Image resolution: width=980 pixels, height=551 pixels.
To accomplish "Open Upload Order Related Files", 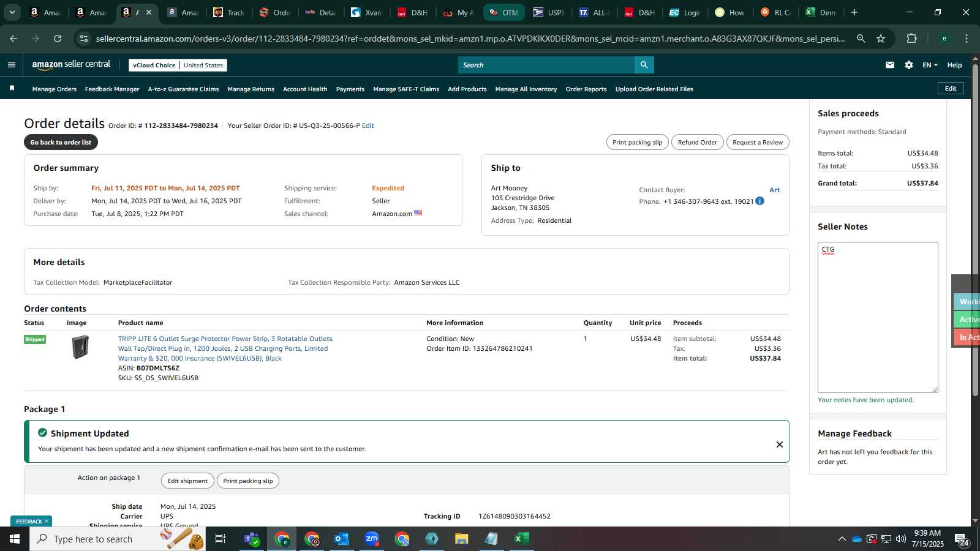I will point(654,89).
